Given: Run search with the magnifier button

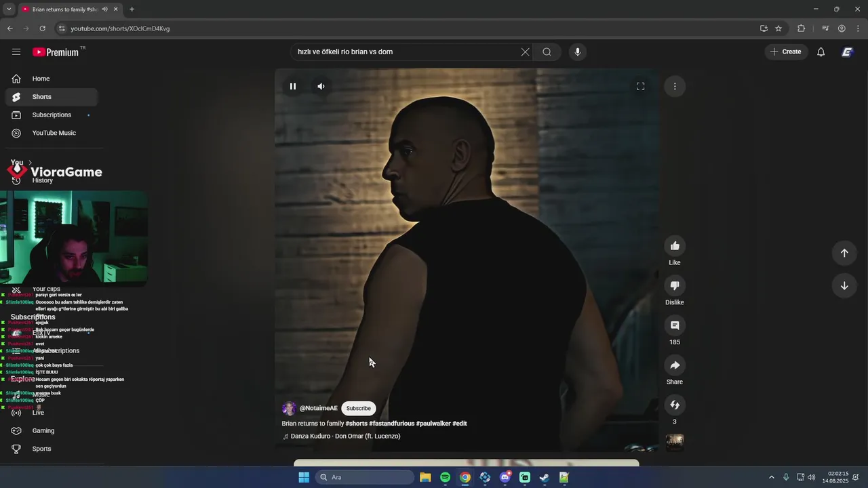Looking at the screenshot, I should (x=547, y=52).
